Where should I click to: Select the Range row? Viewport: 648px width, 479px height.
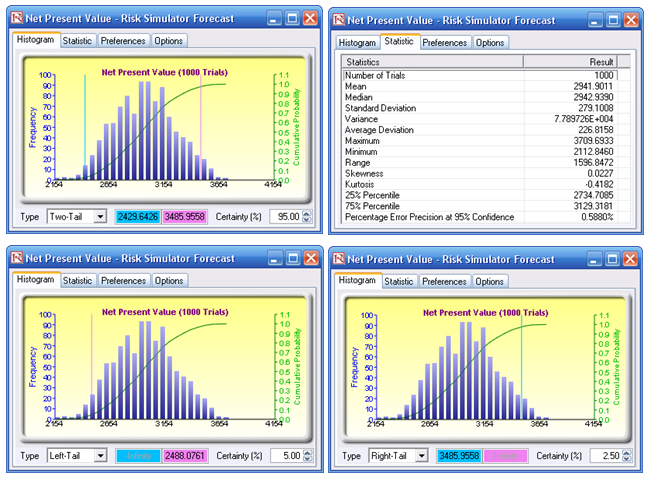point(480,162)
